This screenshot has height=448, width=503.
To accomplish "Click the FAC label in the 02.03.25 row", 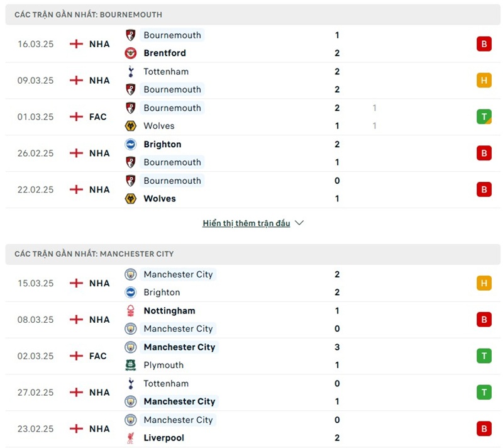I will click(98, 356).
